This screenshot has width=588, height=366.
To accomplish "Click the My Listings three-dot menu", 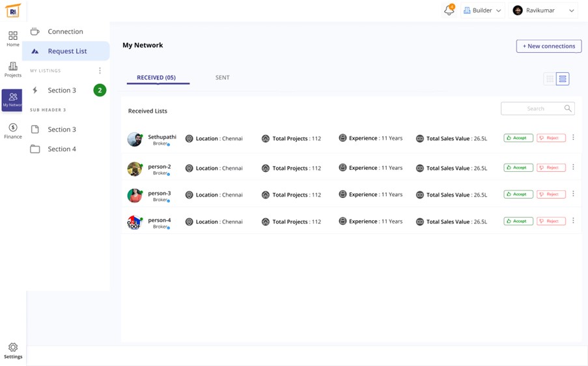I will coord(100,70).
